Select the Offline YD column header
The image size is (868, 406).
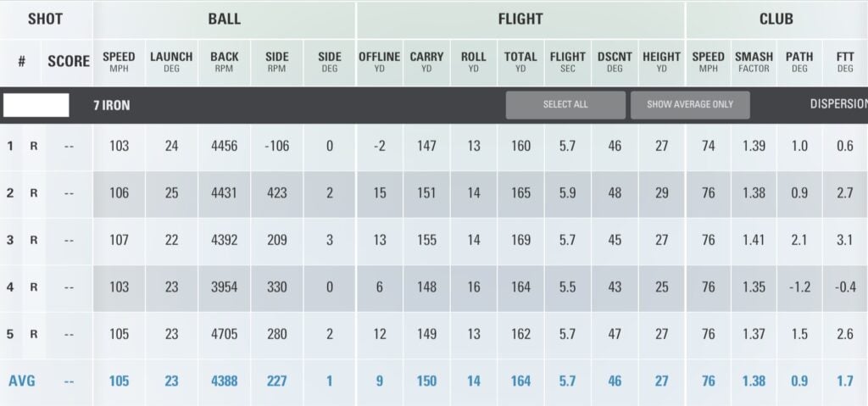(x=379, y=62)
